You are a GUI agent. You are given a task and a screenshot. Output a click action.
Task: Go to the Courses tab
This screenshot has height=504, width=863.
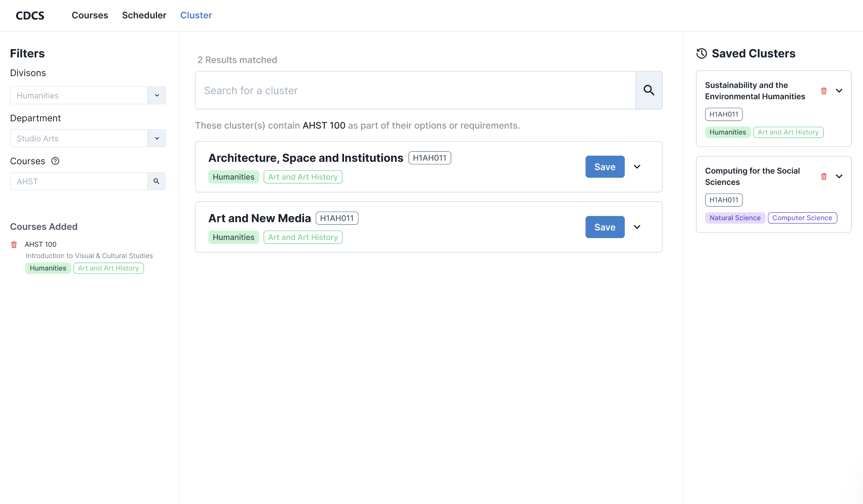coord(90,15)
